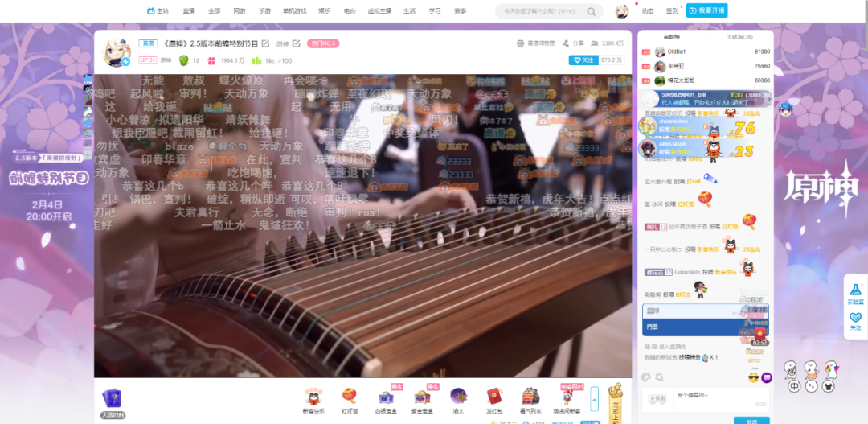Switch to the 大航海 tab
The height and width of the screenshot is (424, 868).
coord(739,37)
